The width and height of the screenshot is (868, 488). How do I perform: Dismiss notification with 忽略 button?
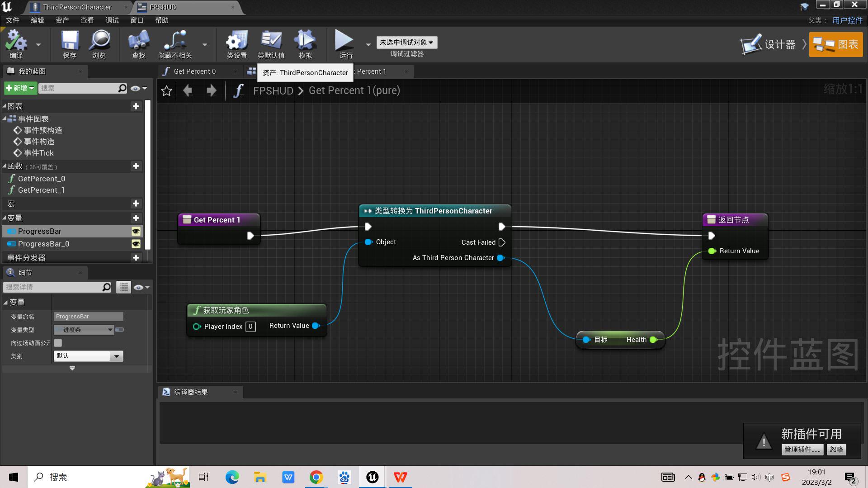click(836, 450)
